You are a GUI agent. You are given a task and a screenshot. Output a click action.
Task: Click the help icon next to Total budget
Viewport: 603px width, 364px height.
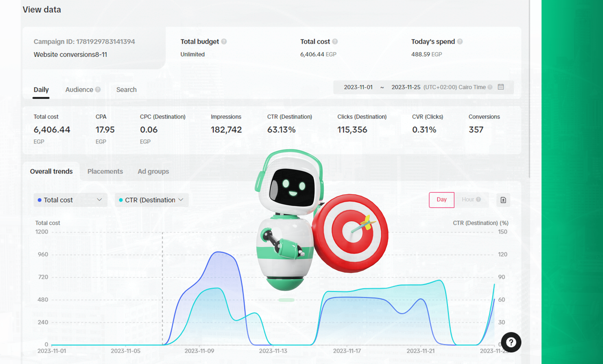point(224,42)
